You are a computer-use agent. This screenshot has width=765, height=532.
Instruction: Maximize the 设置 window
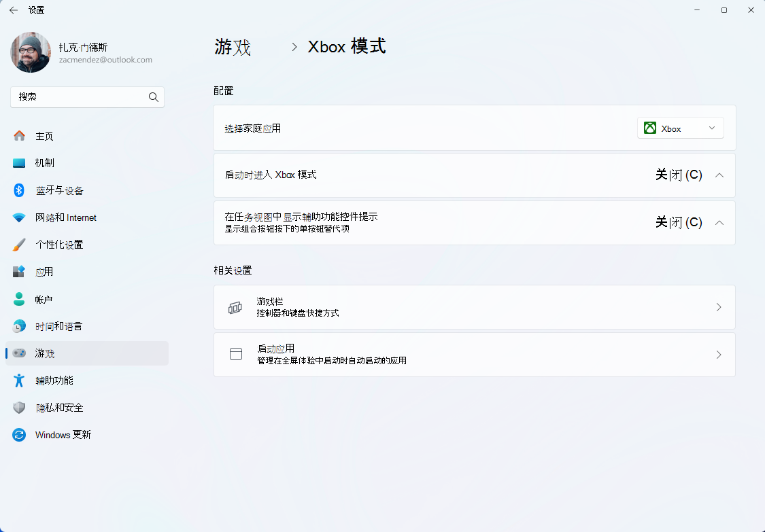point(724,10)
